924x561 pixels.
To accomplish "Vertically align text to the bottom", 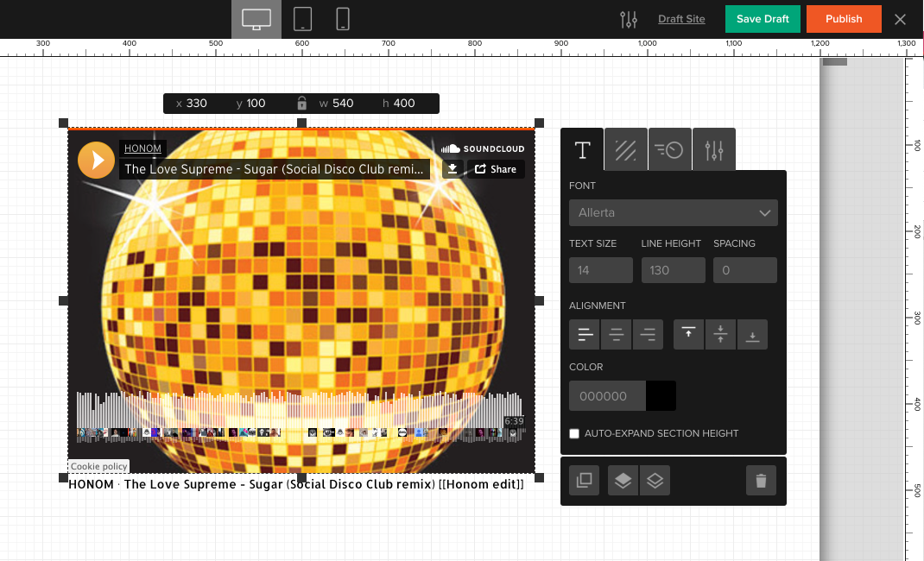I will click(x=752, y=334).
